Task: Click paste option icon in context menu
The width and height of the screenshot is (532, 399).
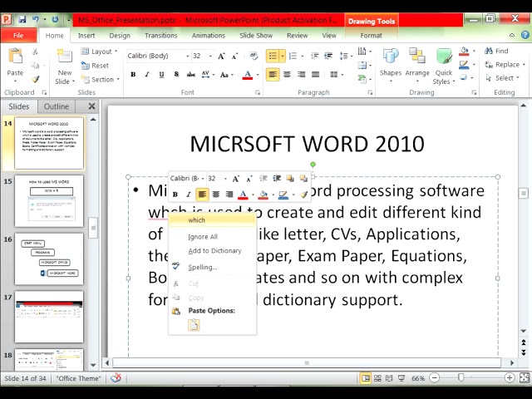Action: 194,325
